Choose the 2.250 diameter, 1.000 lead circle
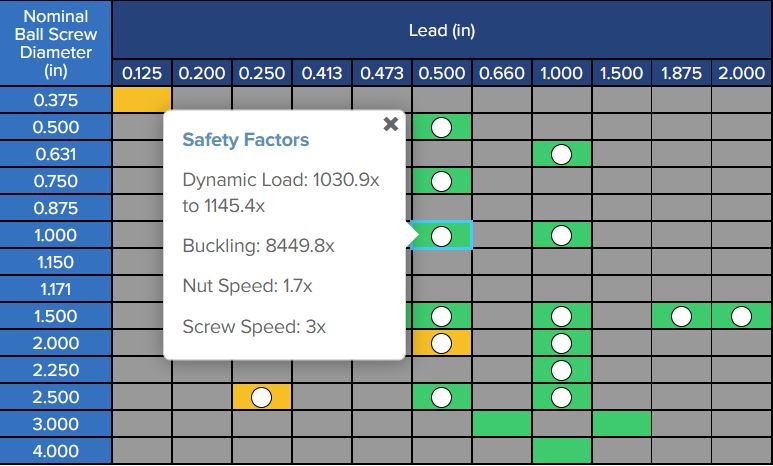This screenshot has height=466, width=773. (x=561, y=370)
